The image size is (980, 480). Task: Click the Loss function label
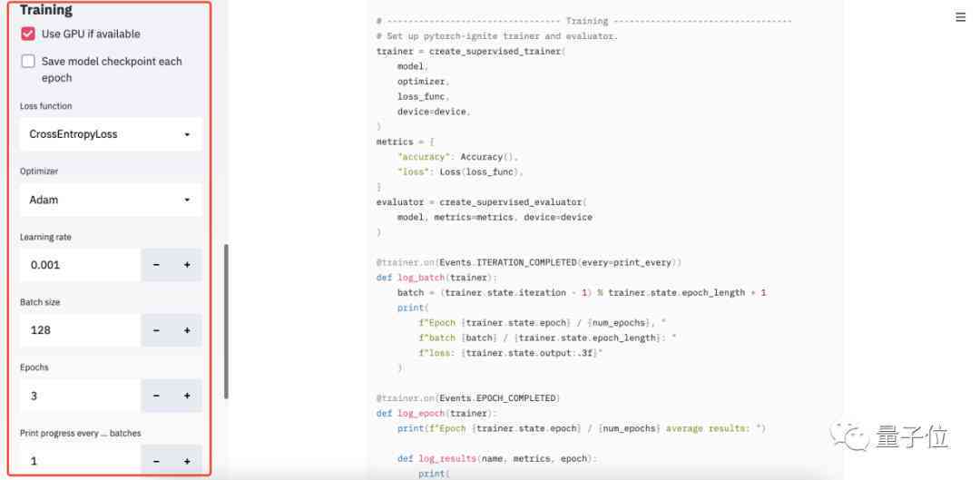(45, 106)
